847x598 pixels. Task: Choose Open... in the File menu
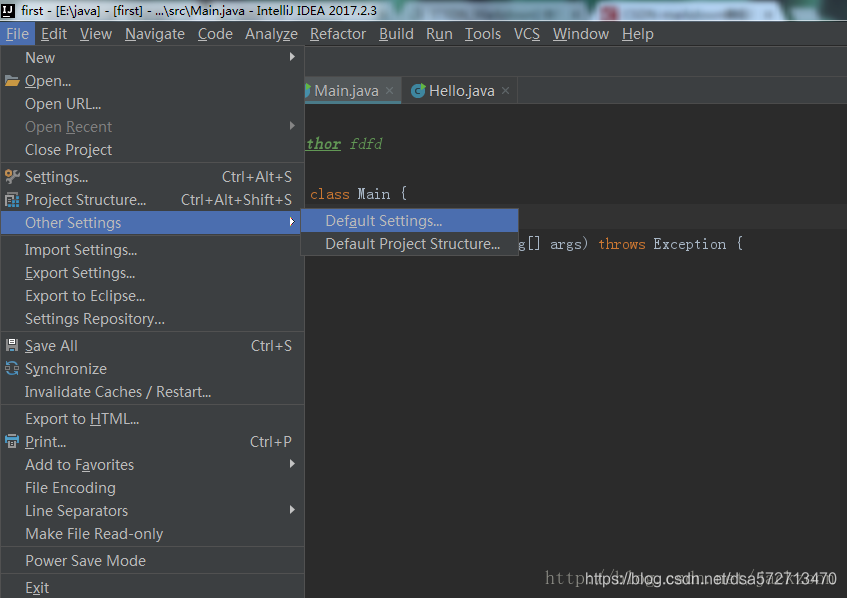(152, 81)
